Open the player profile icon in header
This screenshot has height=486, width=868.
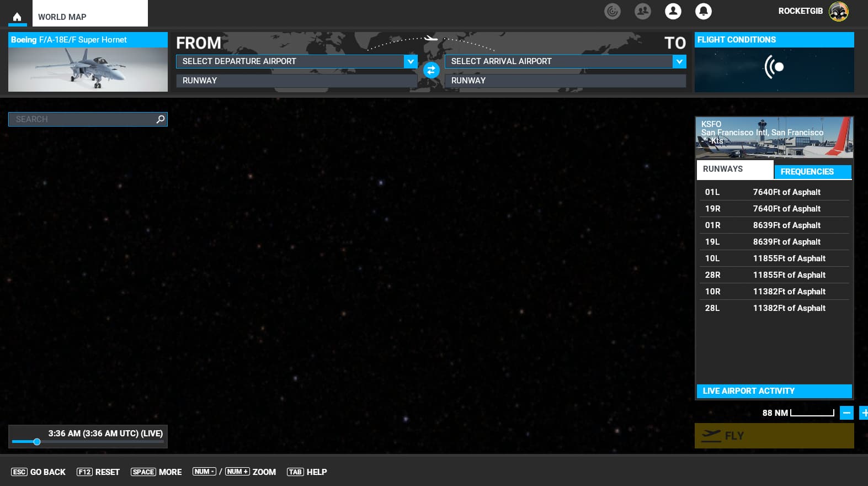673,11
